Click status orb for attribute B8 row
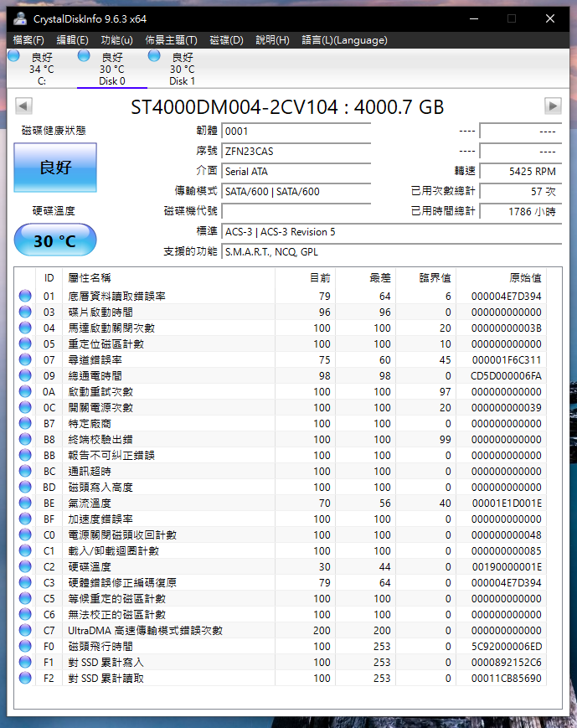This screenshot has width=577, height=728. pyautogui.click(x=25, y=439)
